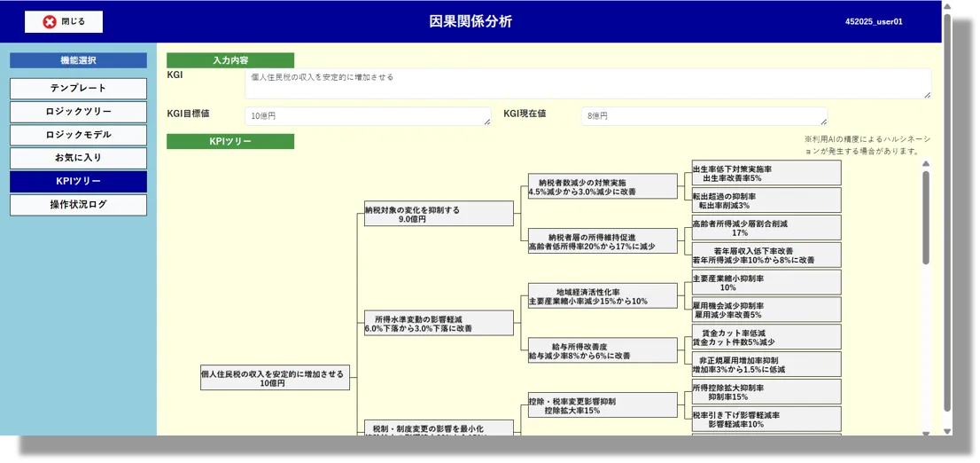This screenshot has width=980, height=463.
Task: Select the 納税者数減少の対策実施 node
Action: tap(602, 186)
